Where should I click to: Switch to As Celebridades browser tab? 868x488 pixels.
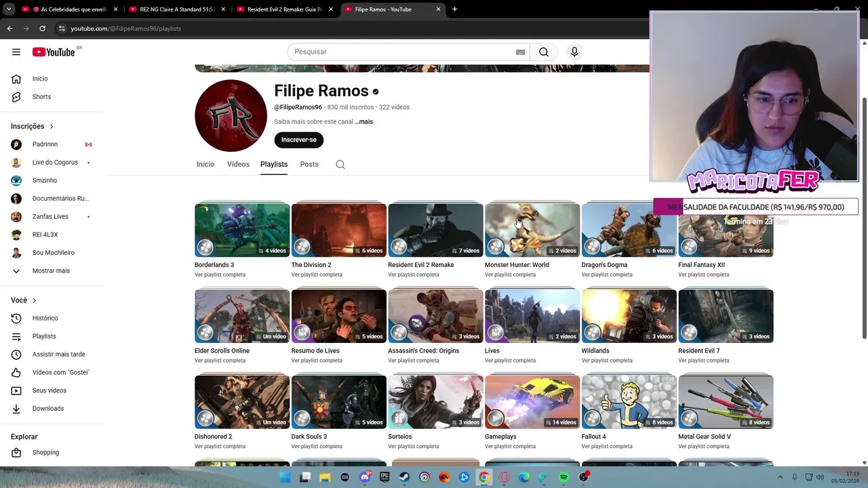[69, 9]
